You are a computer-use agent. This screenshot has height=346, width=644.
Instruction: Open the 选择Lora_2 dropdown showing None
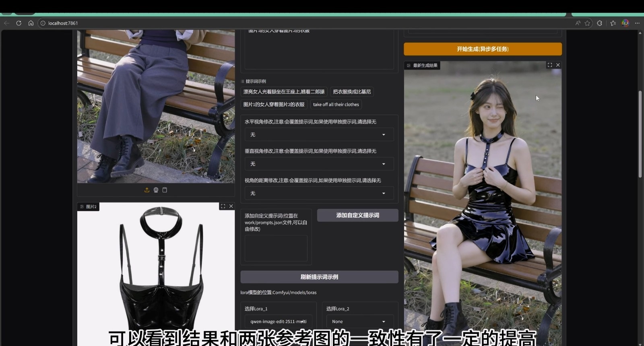click(x=359, y=321)
